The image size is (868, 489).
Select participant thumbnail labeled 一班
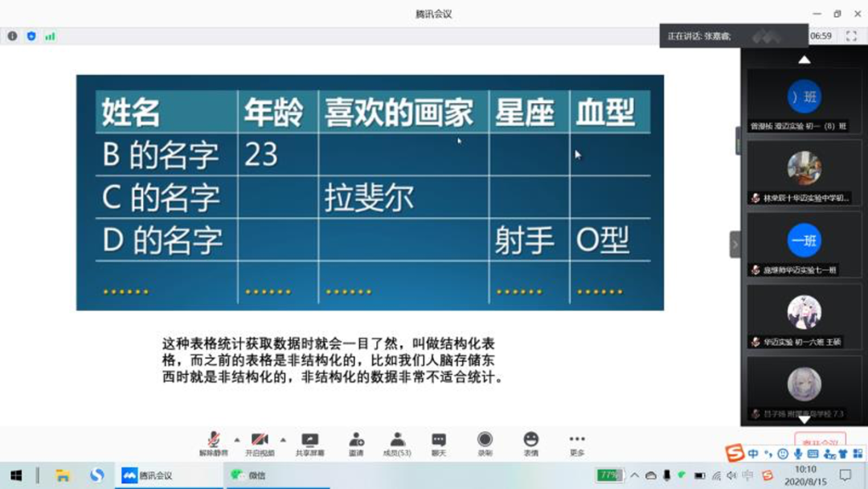pos(804,241)
